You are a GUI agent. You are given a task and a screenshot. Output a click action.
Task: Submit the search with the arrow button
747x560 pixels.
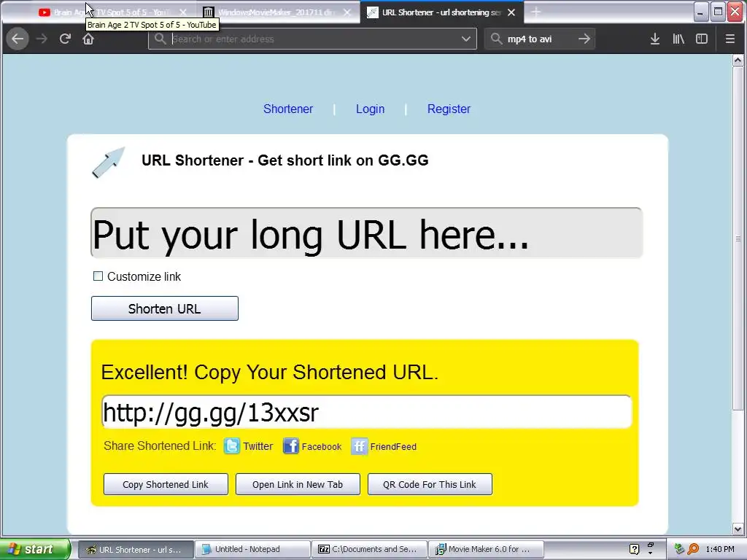pos(584,39)
